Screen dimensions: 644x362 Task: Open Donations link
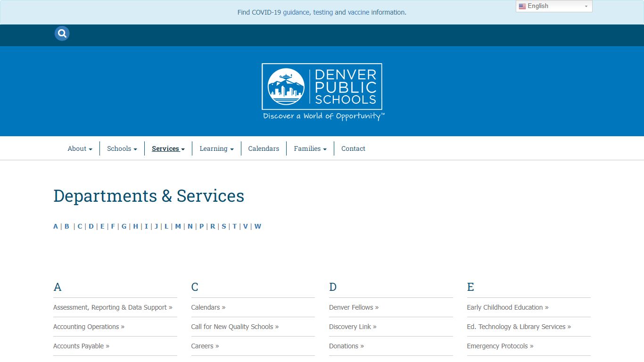tap(347, 346)
